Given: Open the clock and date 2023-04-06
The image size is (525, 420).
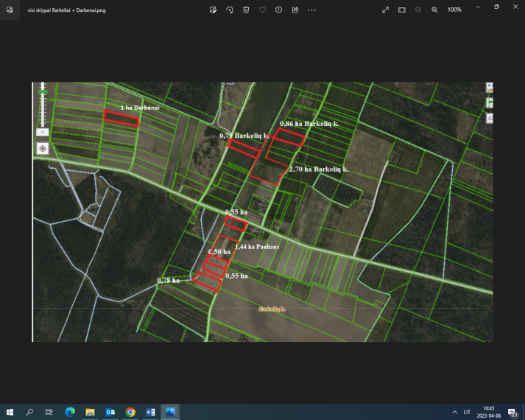Looking at the screenshot, I should pos(489,412).
